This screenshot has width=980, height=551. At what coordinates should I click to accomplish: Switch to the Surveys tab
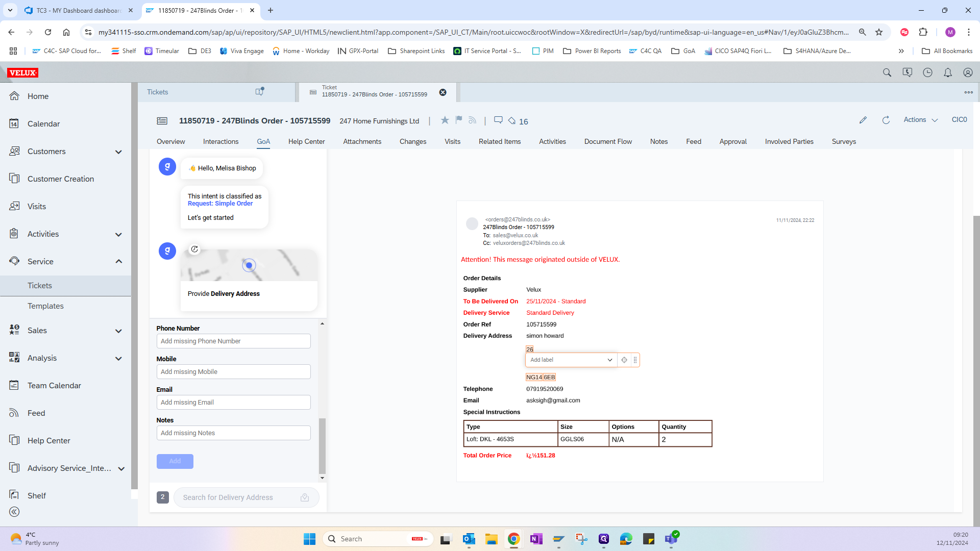pyautogui.click(x=844, y=142)
